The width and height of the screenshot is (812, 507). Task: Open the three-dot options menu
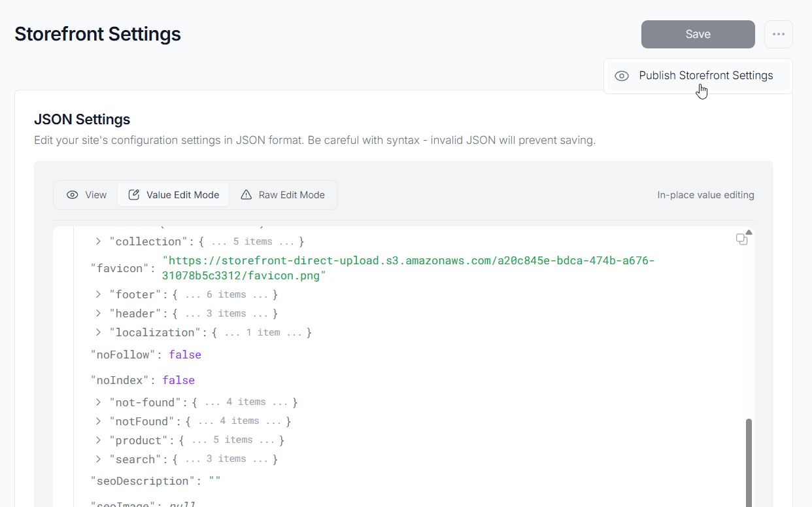pyautogui.click(x=778, y=34)
